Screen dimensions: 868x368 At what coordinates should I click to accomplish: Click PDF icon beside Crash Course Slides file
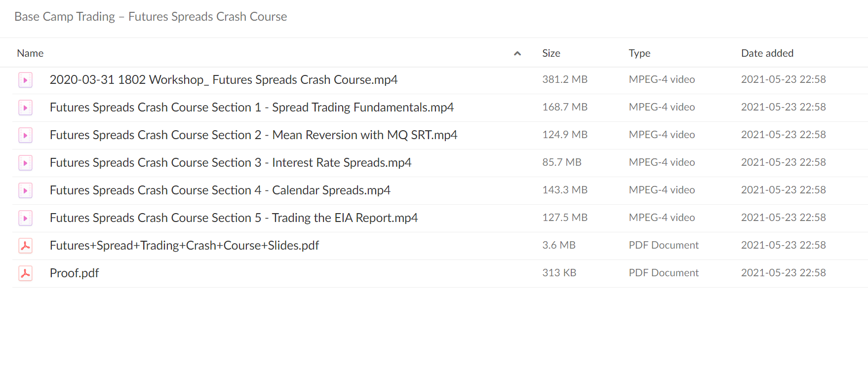pyautogui.click(x=25, y=246)
